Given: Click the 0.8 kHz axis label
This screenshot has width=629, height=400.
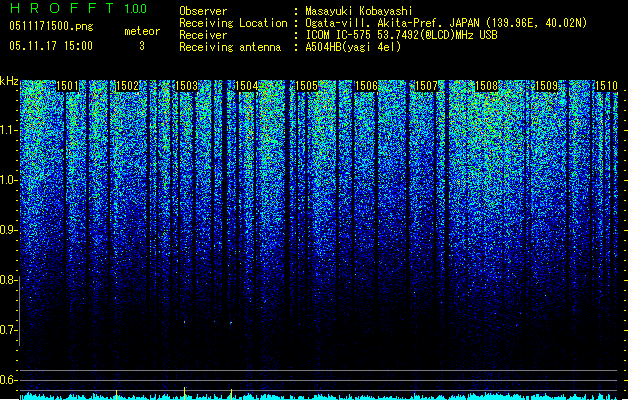Looking at the screenshot, I should pyautogui.click(x=8, y=280).
